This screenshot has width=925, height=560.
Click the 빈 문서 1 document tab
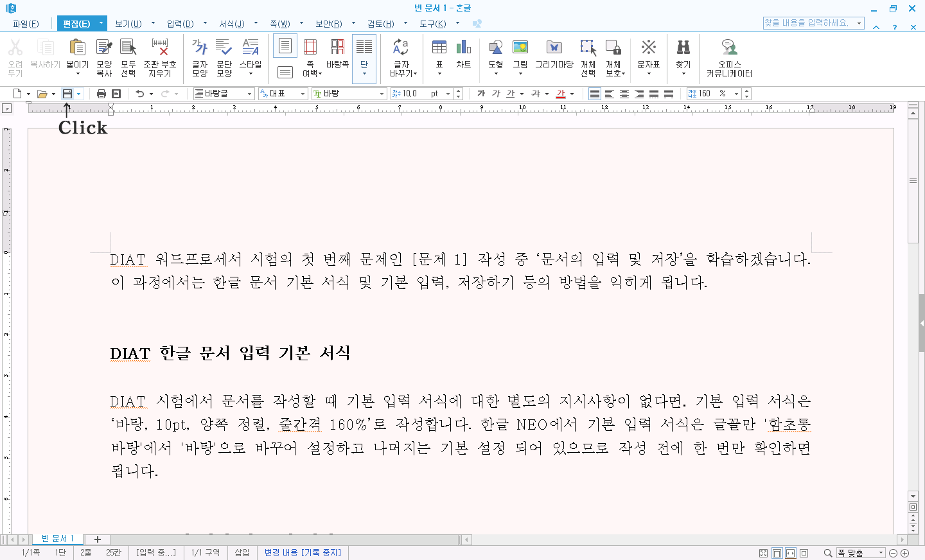[x=58, y=539]
